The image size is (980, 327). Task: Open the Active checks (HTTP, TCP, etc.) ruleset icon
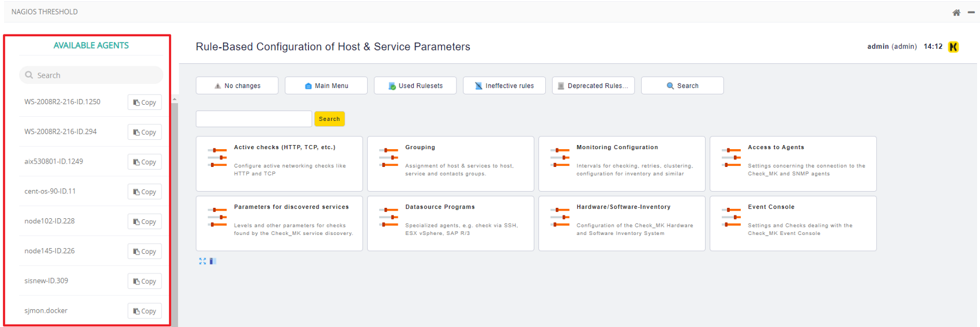pyautogui.click(x=217, y=158)
